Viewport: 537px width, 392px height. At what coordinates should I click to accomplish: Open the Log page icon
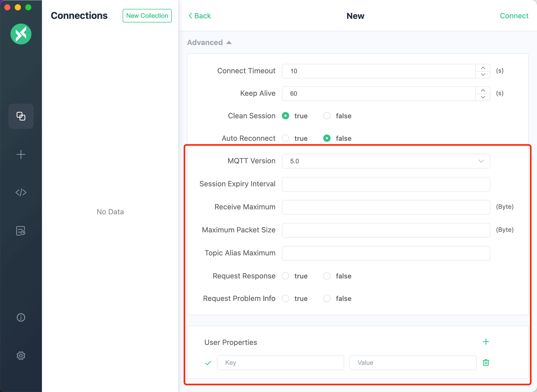21,231
